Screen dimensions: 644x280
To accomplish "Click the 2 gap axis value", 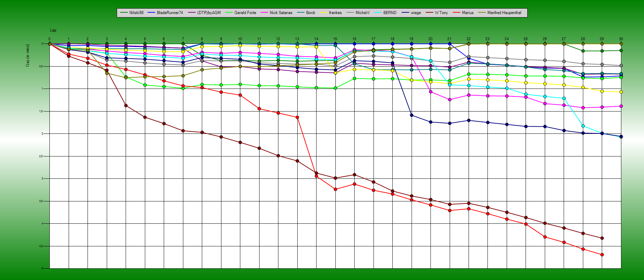I will 42,134.
